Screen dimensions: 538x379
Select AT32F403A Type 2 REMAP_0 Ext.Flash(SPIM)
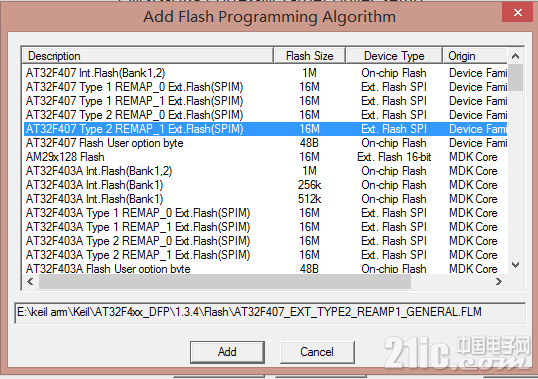[x=265, y=241]
